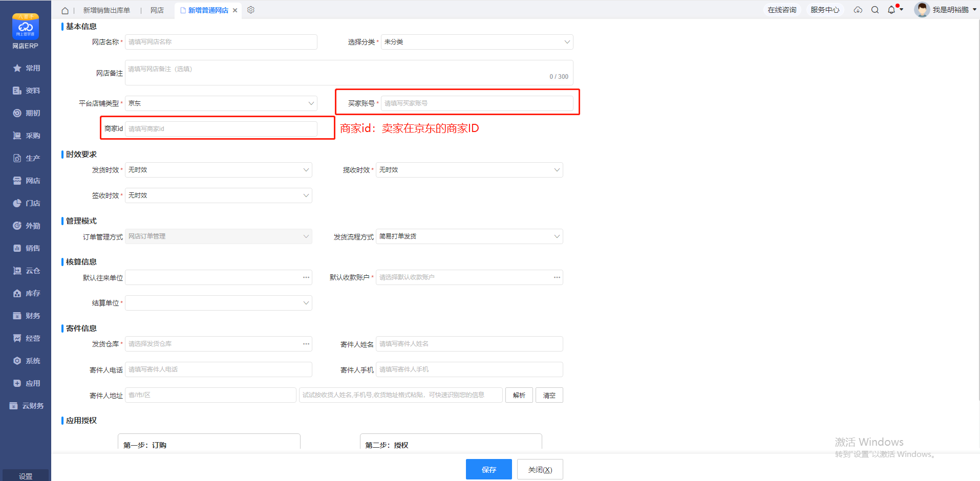The image size is (980, 481).
Task: Open the tab settings gear icon
Action: point(251,10)
